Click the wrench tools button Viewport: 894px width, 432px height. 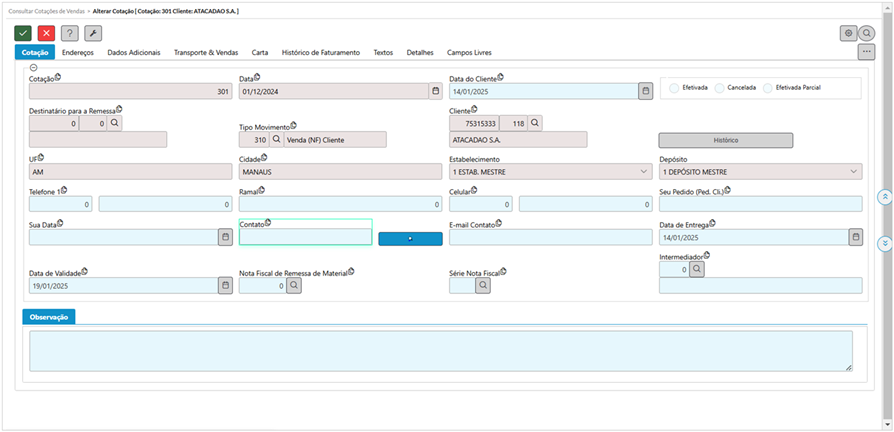92,33
